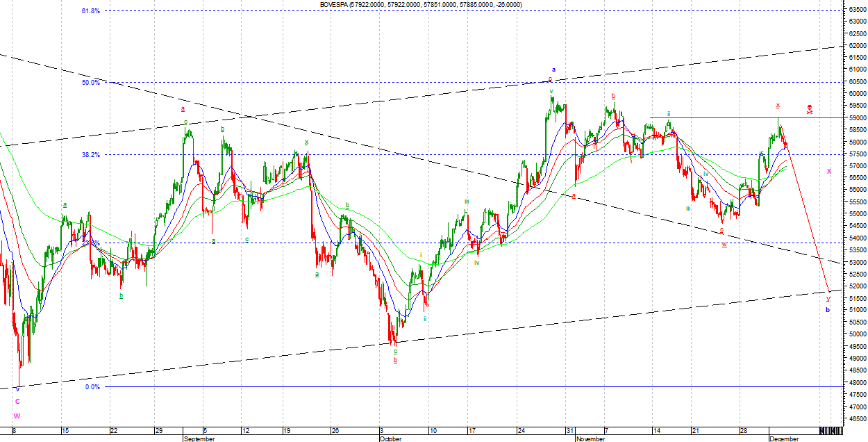Click the 31 date tick label
The height and width of the screenshot is (442, 868).
click(x=569, y=430)
